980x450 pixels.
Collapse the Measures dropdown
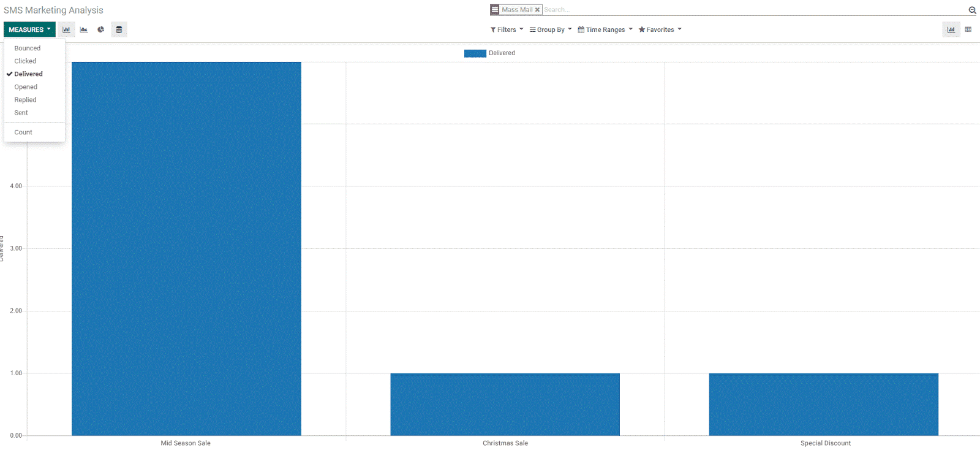click(29, 29)
